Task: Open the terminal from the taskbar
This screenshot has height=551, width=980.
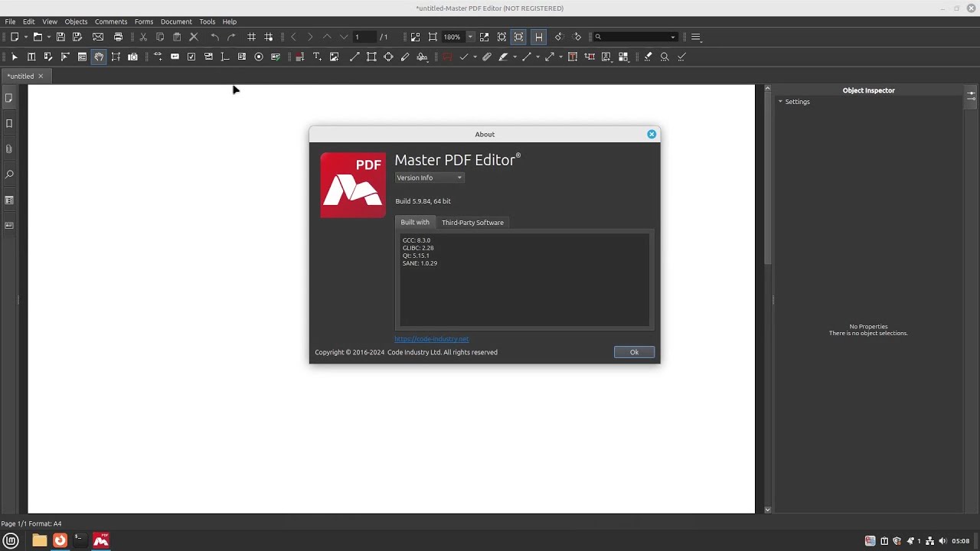Action: pyautogui.click(x=79, y=540)
